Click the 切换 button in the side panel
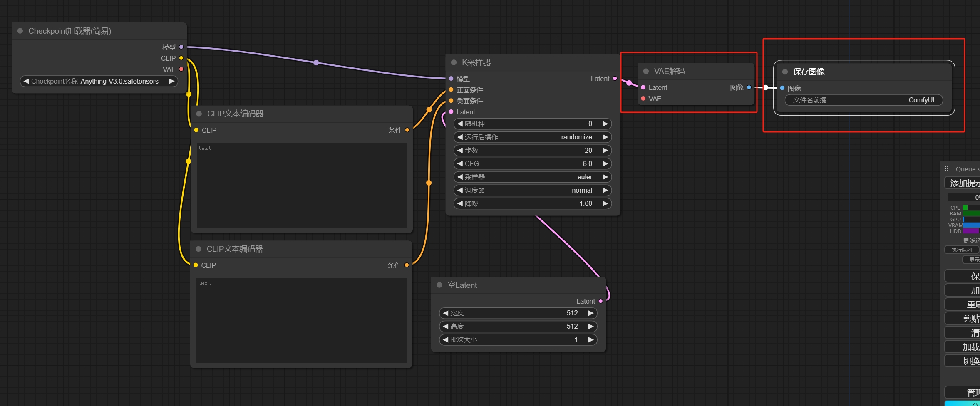Screen dimensions: 980x406 click(x=963, y=361)
